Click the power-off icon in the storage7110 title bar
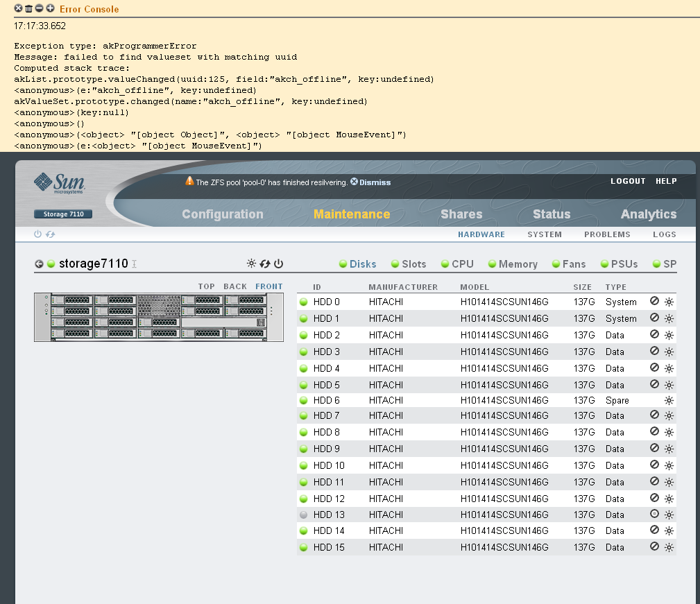The image size is (700, 604). (x=279, y=264)
